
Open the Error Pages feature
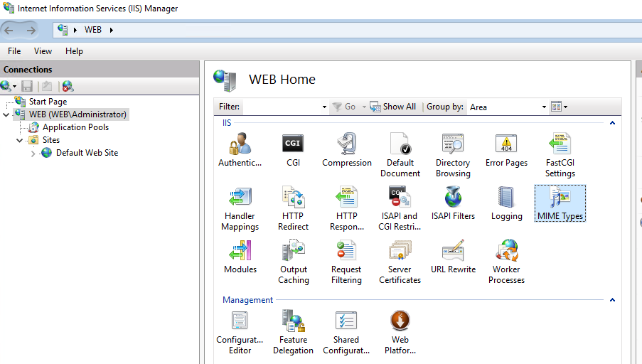tap(506, 150)
